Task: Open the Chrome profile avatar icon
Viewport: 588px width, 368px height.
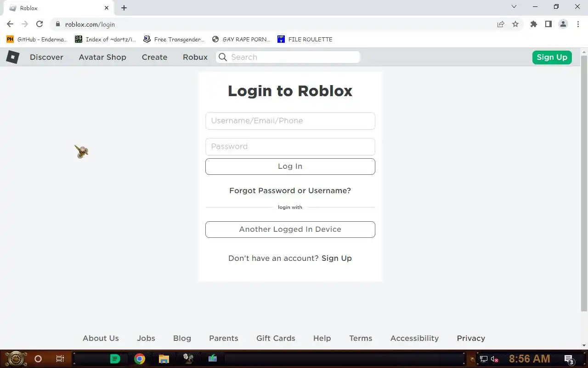Action: point(563,24)
